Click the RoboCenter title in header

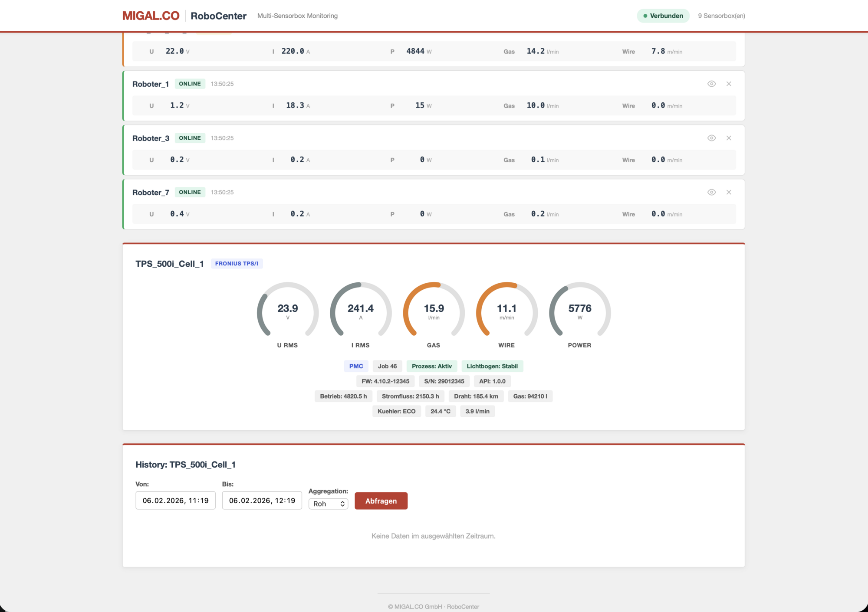(218, 16)
